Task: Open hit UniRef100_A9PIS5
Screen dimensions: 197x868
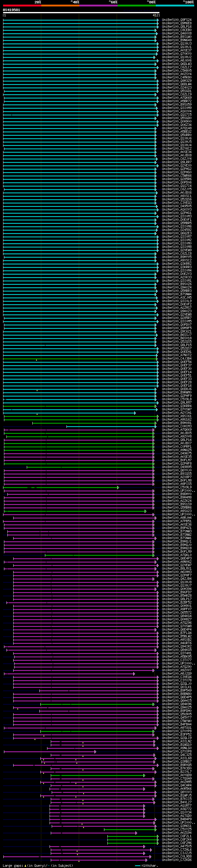Action: (177, 484)
